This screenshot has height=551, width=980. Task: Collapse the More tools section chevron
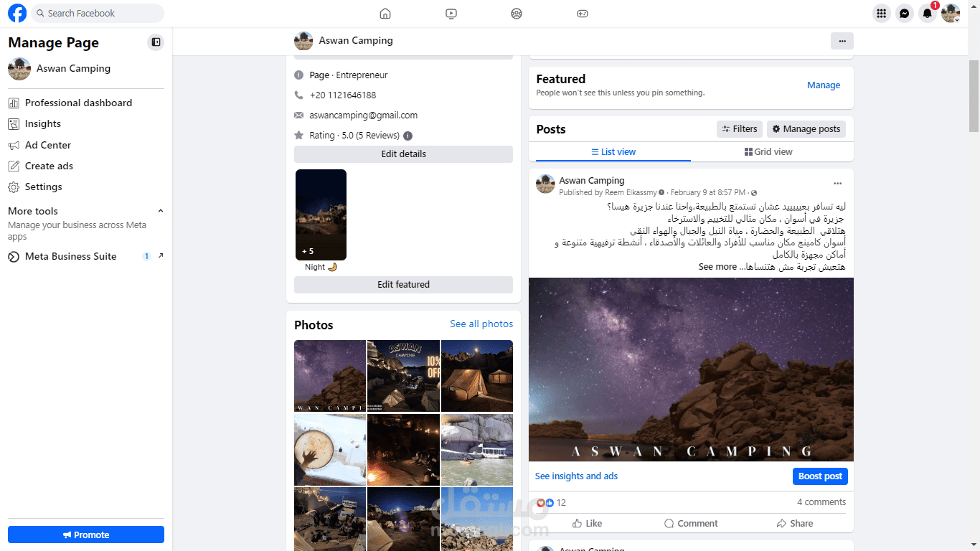coord(160,211)
